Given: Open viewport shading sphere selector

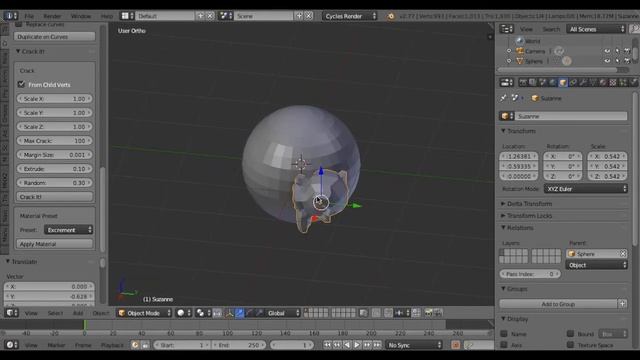Looking at the screenshot, I should [184, 313].
